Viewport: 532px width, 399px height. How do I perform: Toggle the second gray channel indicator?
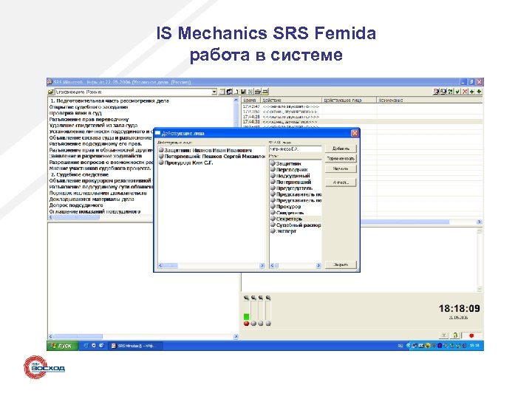click(253, 324)
